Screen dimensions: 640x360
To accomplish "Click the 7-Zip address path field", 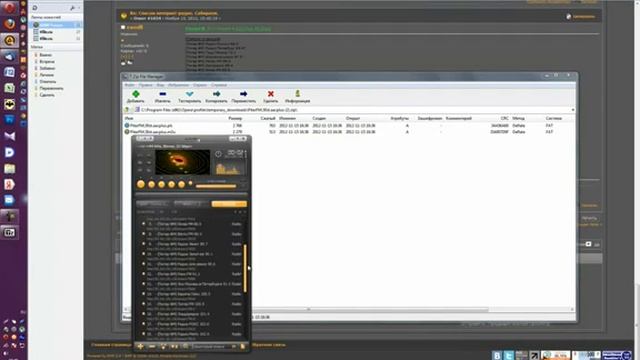I will (354, 110).
